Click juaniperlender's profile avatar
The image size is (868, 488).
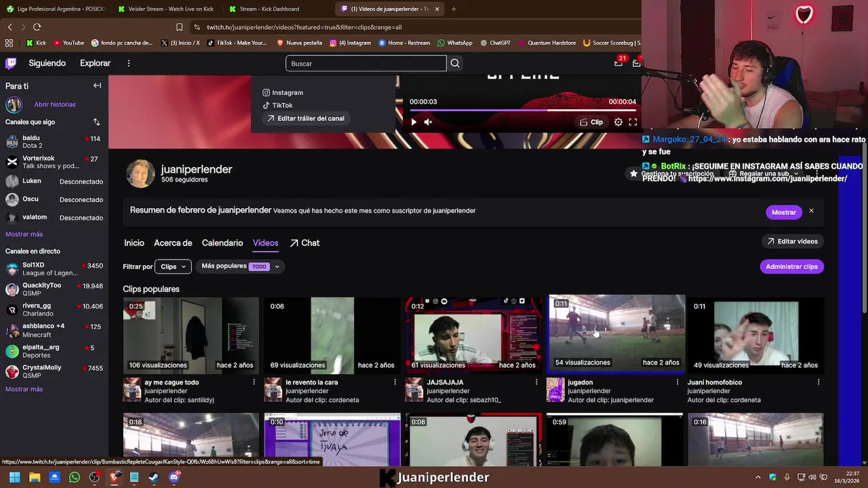click(140, 174)
